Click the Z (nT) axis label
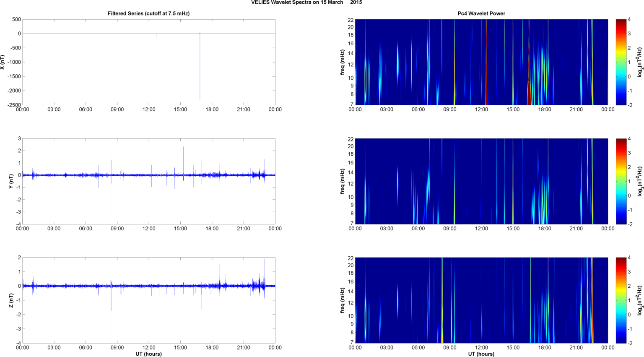This screenshot has height=357, width=644. click(11, 300)
